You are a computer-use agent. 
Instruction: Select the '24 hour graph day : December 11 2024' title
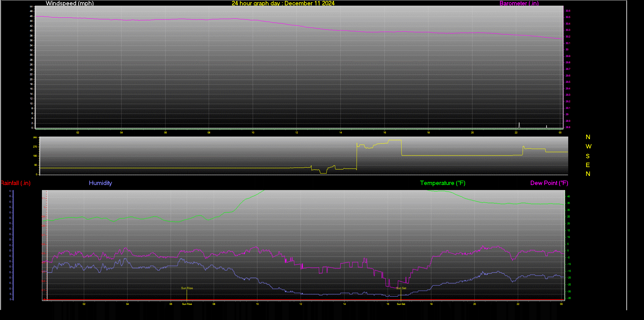coord(283,3)
